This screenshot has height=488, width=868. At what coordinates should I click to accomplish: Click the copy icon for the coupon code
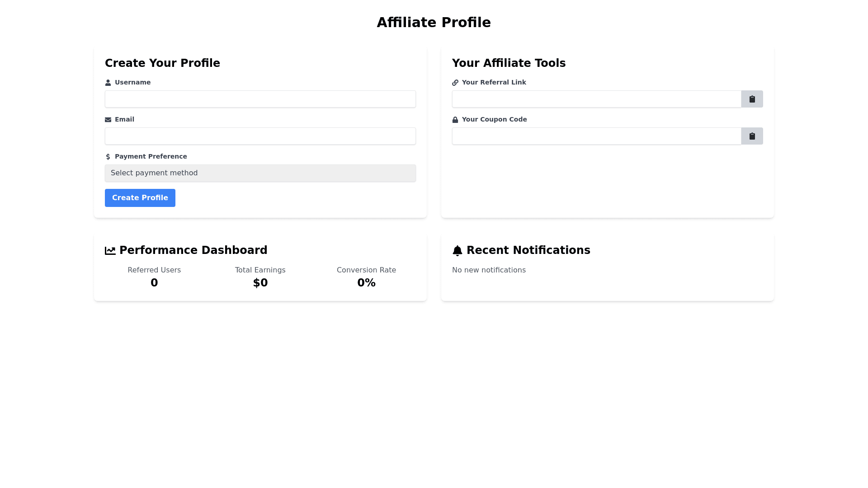(x=752, y=136)
